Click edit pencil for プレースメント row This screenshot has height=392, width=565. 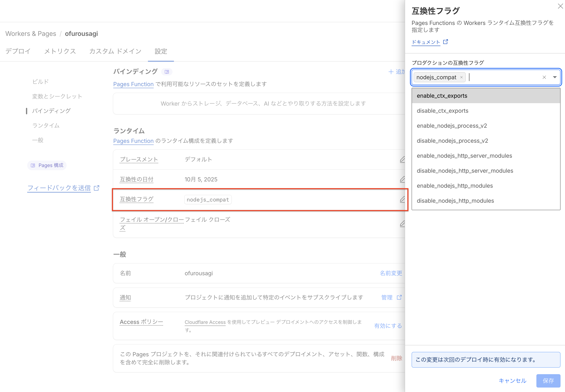tap(402, 160)
